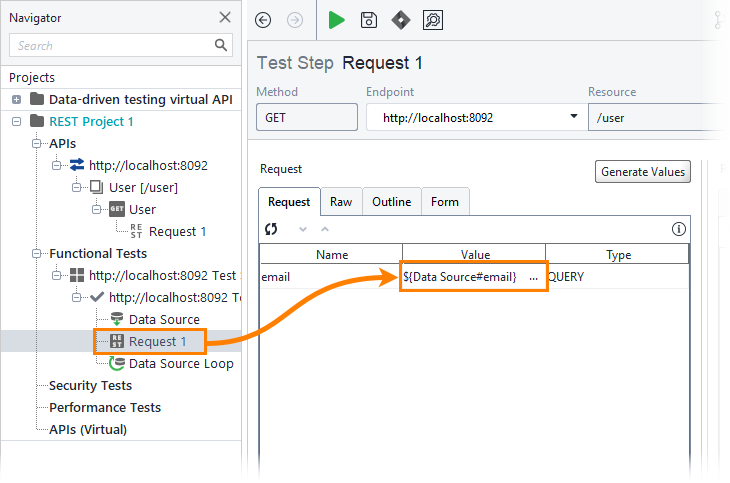Image resolution: width=730 pixels, height=483 pixels.
Task: Click the REST Project 1 folder icon
Action: (x=37, y=121)
